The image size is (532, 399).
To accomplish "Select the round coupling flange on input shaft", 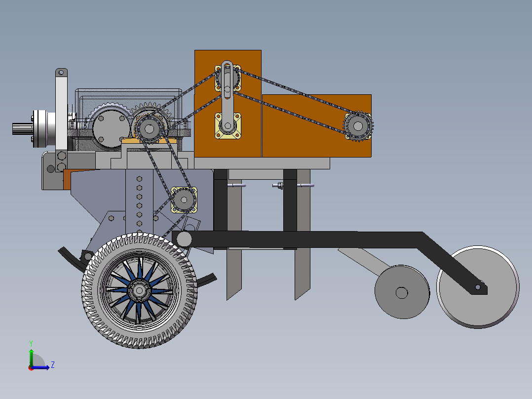I will [x=40, y=129].
